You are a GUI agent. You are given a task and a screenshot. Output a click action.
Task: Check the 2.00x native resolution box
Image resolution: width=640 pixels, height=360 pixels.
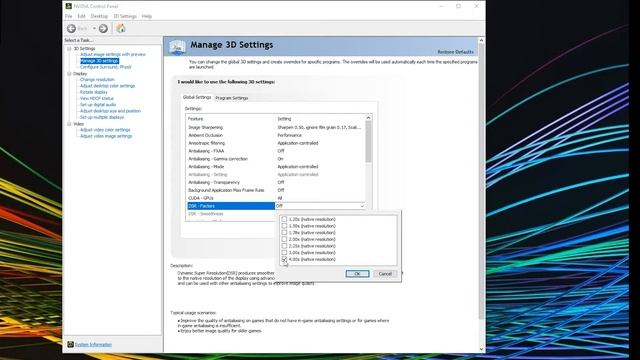tap(284, 239)
